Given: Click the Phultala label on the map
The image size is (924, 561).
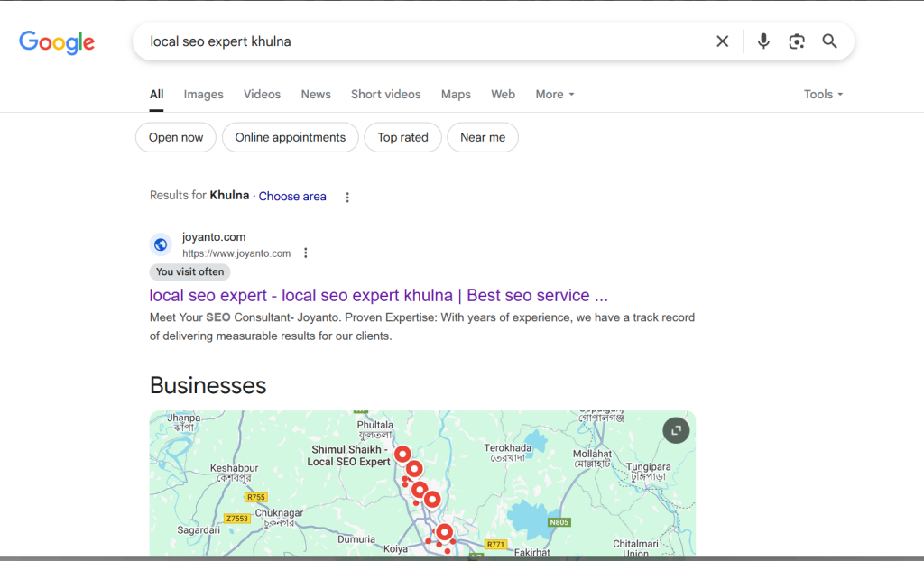Looking at the screenshot, I should coord(374,429).
